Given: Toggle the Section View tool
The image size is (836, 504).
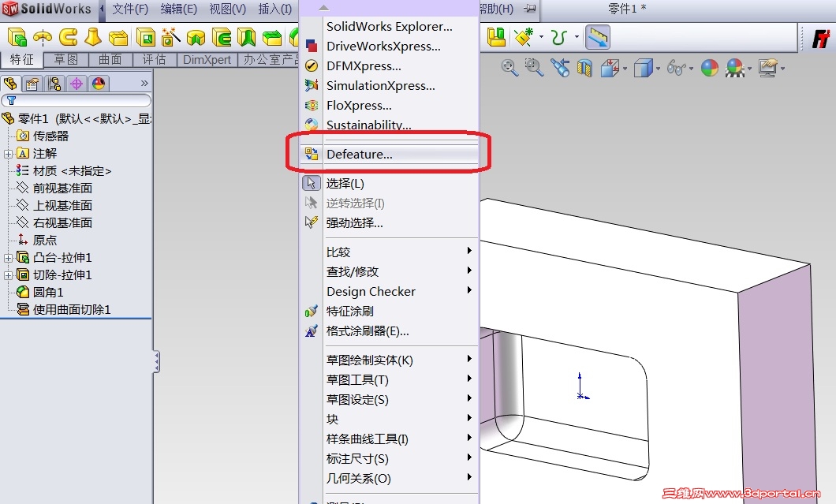Looking at the screenshot, I should [584, 69].
